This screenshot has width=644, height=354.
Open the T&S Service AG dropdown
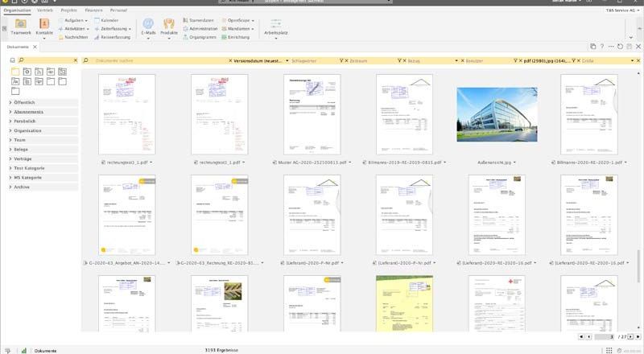click(x=621, y=10)
